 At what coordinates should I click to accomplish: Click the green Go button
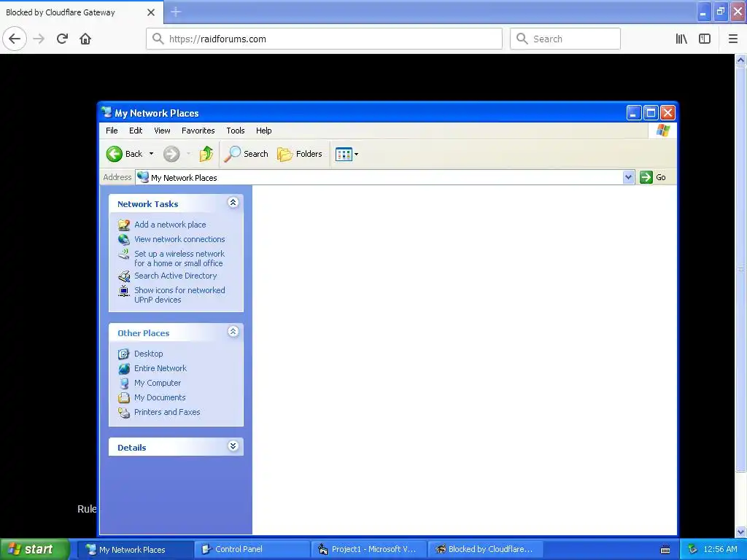653,177
